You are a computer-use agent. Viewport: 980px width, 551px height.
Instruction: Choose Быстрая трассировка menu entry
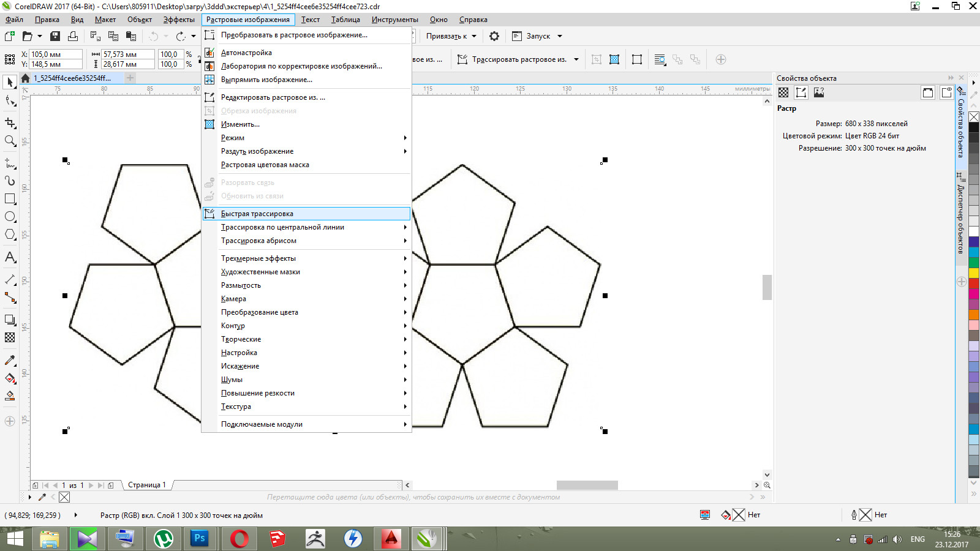[306, 214]
